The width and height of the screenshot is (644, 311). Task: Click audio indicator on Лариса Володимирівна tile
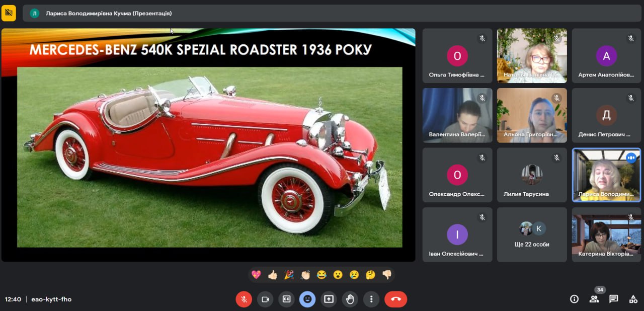coord(631,158)
